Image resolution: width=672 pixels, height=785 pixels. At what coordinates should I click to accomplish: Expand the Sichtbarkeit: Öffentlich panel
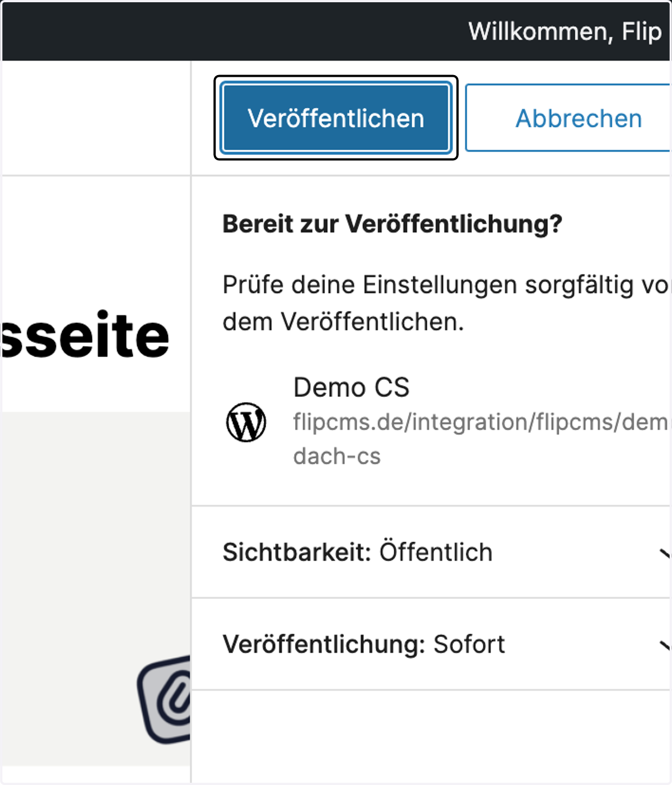point(431,552)
